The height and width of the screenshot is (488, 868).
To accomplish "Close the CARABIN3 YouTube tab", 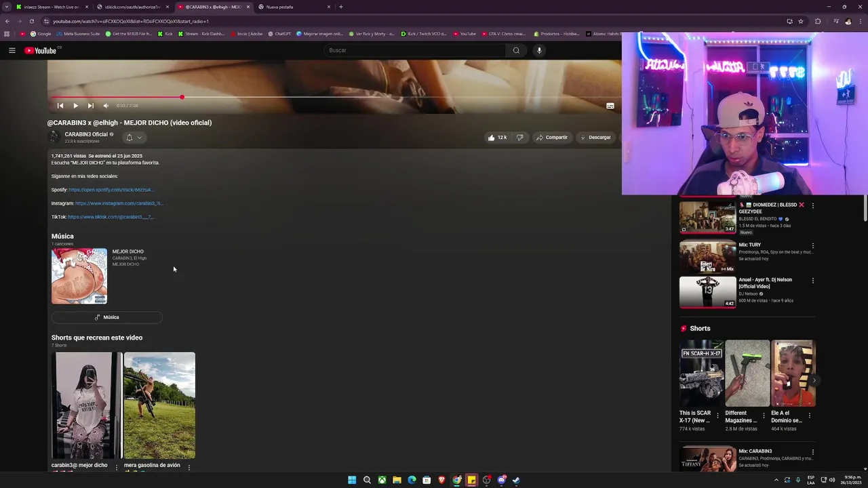I will pos(248,7).
